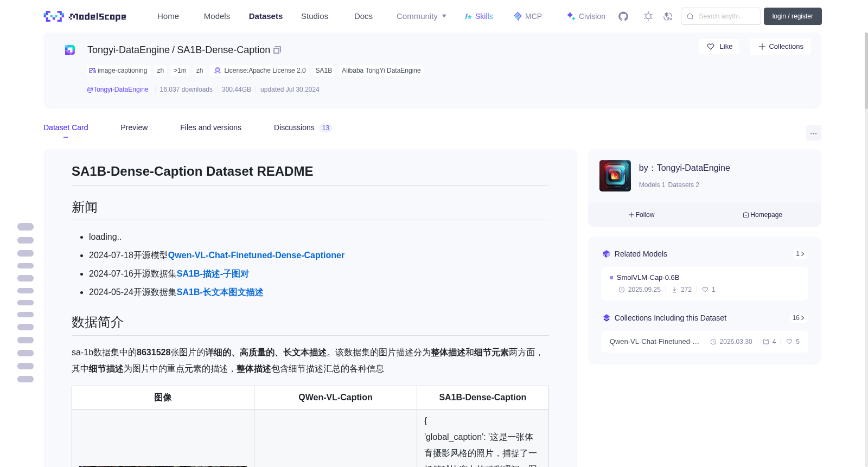Click the SA1B tag

(324, 71)
